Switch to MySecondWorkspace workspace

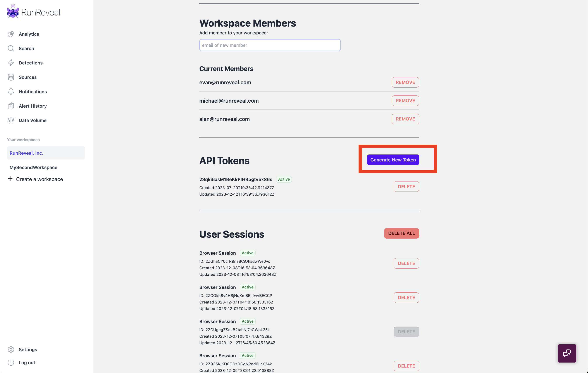pos(33,167)
